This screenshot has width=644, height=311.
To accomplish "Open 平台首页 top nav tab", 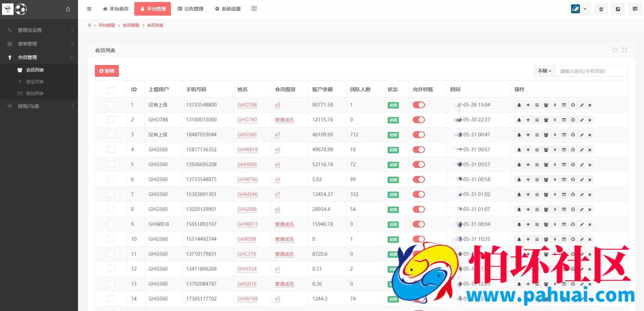I will (116, 9).
